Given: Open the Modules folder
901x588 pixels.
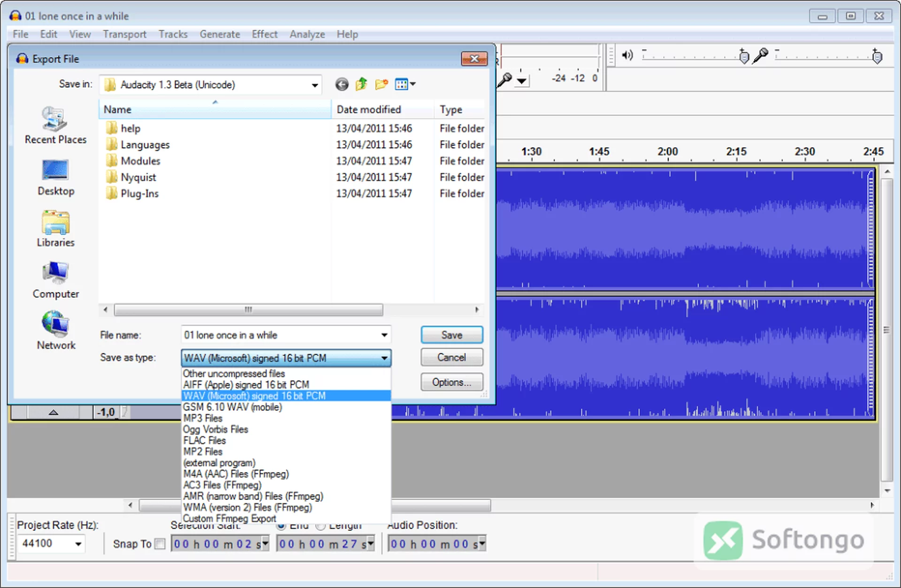Looking at the screenshot, I should click(140, 161).
